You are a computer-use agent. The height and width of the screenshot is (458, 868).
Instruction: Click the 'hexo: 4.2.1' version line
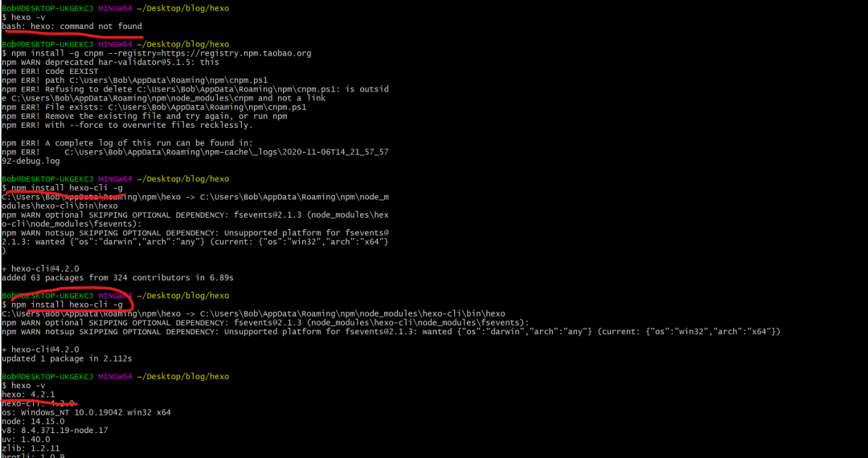[x=28, y=395]
